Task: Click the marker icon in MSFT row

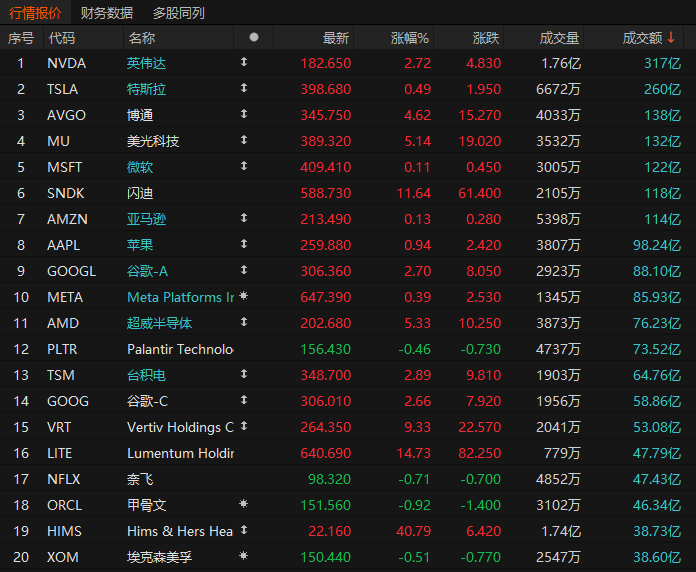Action: 244,166
